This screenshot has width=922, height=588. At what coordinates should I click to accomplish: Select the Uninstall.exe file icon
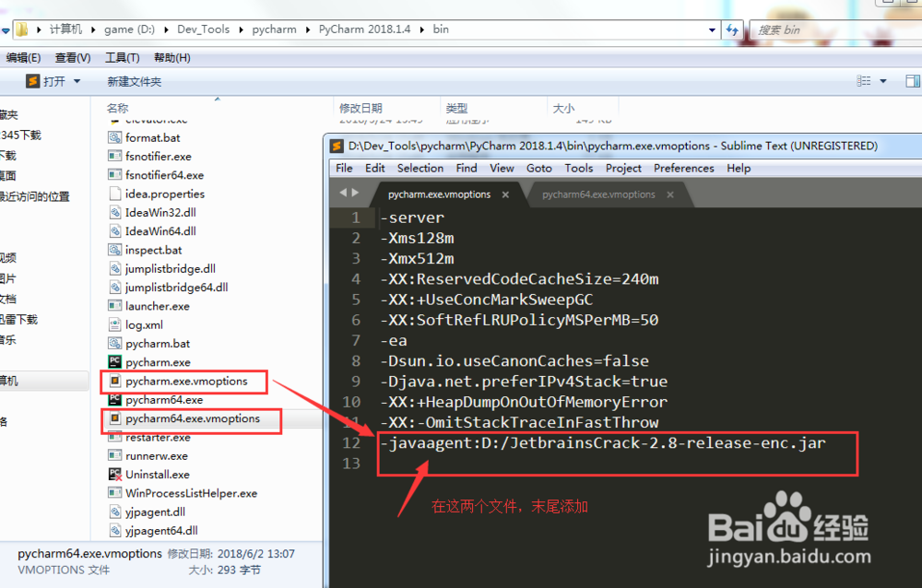[x=114, y=475]
